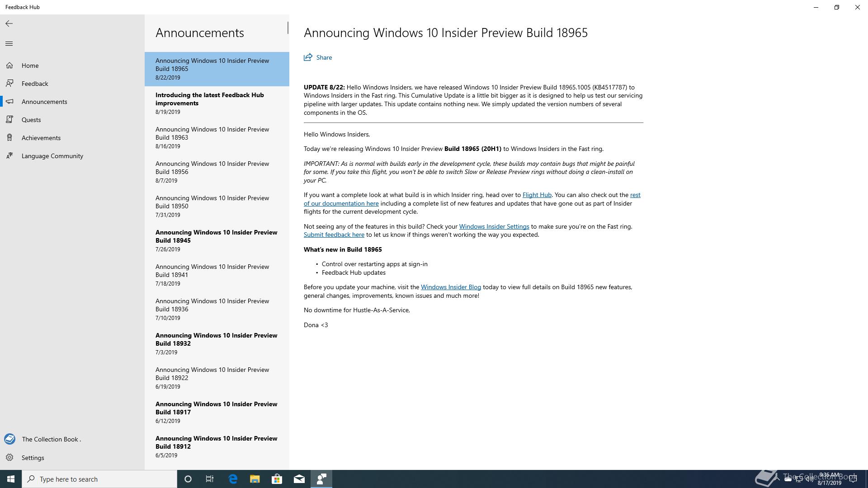The image size is (868, 488).
Task: Open Build 18912 announcement
Action: pyautogui.click(x=217, y=447)
